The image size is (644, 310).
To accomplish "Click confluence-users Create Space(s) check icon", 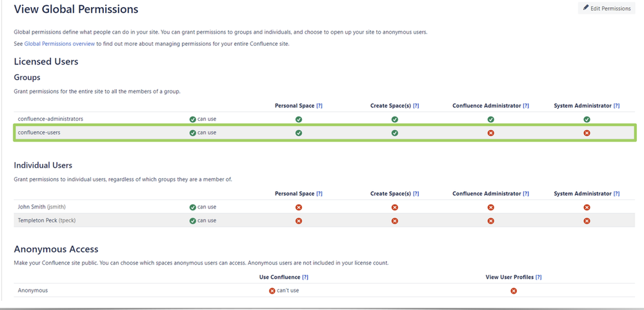I will [395, 133].
